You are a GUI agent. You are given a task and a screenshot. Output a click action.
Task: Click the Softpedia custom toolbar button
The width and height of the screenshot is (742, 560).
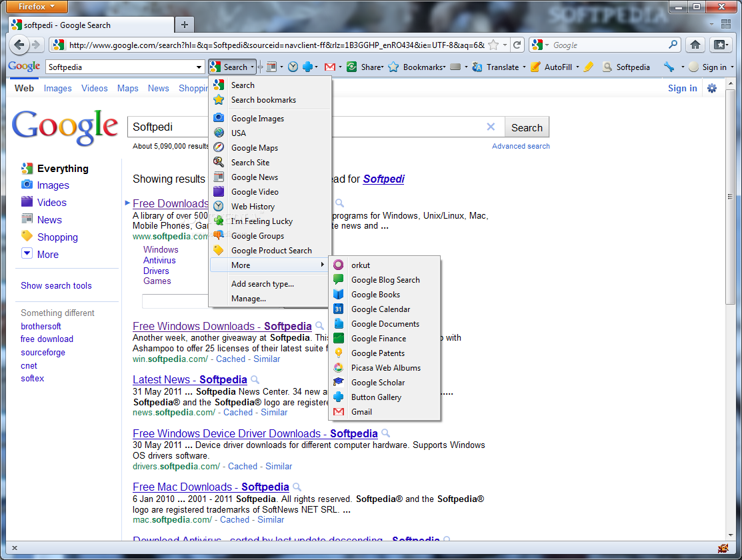point(626,67)
